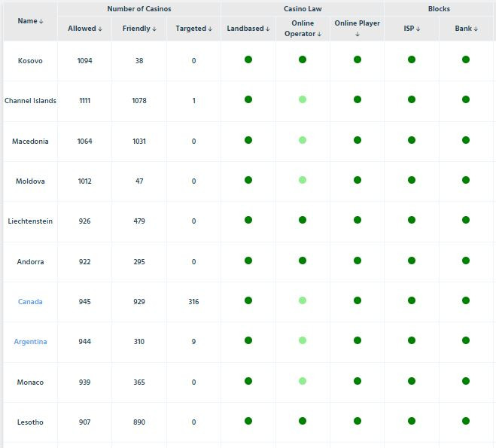Select the Monaco name cell
496x448 pixels.
click(30, 382)
